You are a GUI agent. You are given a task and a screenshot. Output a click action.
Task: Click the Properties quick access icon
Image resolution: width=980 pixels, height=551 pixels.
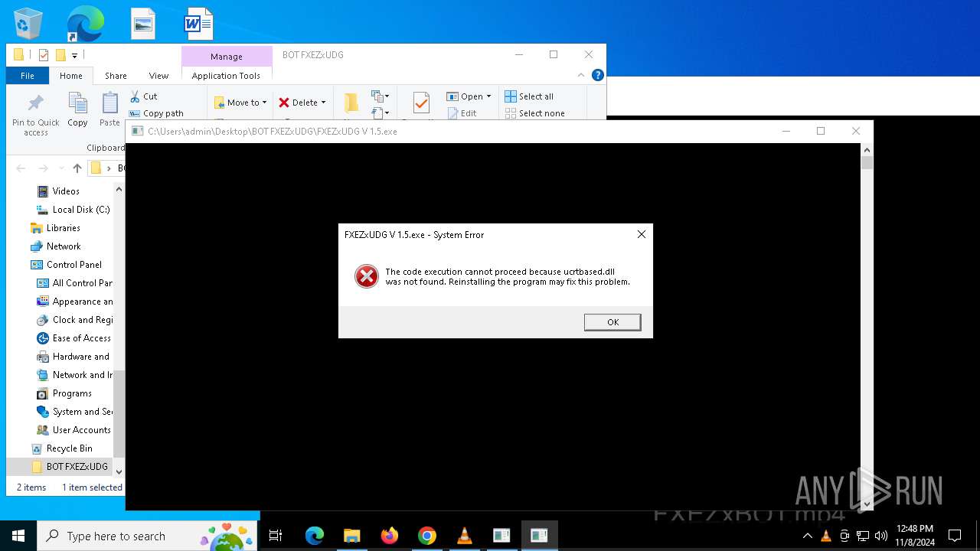44,55
